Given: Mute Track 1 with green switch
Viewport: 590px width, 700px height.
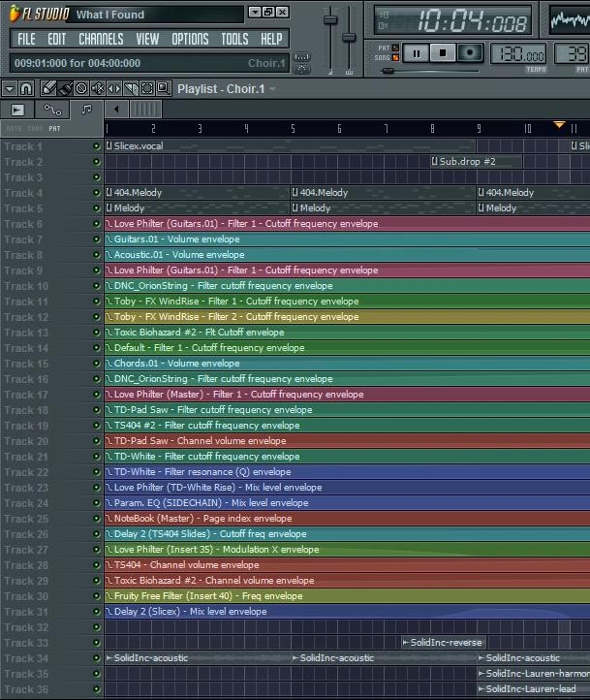Looking at the screenshot, I should point(96,146).
